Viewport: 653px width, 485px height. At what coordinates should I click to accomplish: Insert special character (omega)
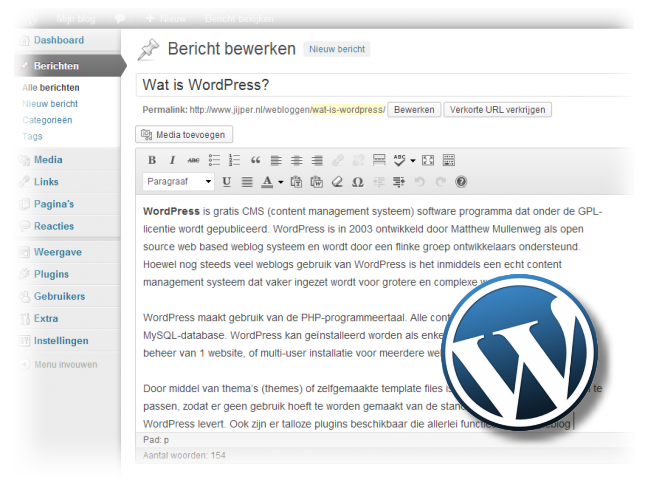[x=358, y=182]
